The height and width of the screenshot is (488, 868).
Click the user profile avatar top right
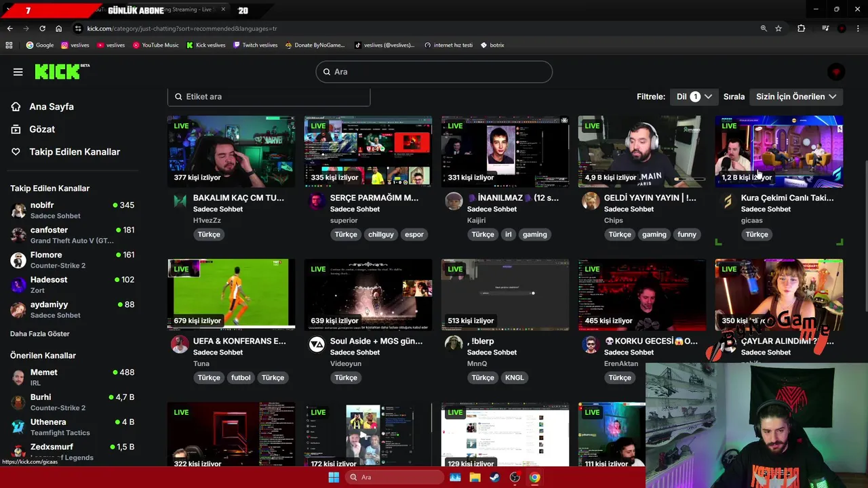coord(836,72)
